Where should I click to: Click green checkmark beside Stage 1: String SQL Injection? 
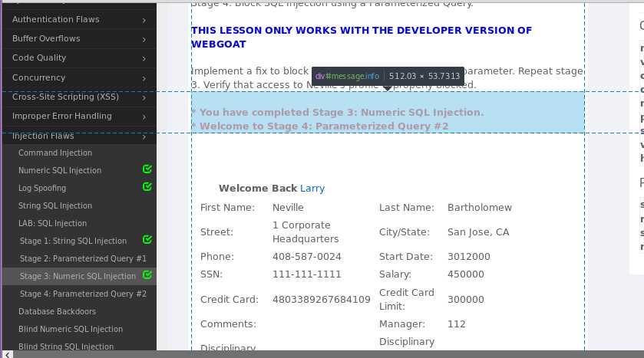(147, 239)
